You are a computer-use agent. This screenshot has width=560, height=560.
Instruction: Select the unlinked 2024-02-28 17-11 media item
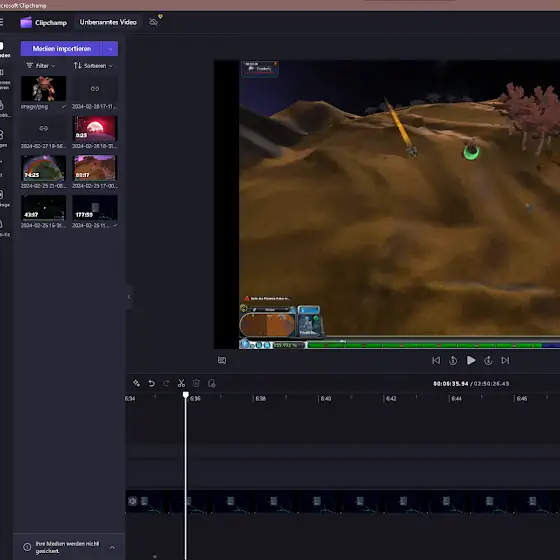[x=95, y=88]
